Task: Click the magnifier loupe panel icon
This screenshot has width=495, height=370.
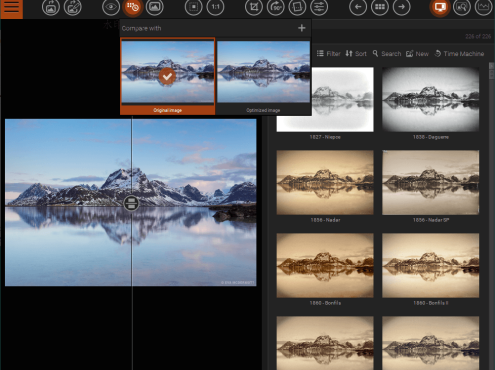Action: (462, 7)
